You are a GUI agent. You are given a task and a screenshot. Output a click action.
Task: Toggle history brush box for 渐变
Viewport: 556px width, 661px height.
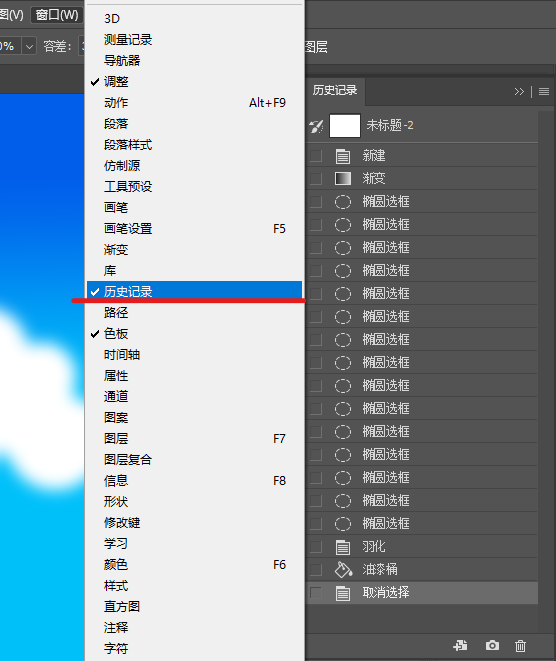(x=316, y=178)
